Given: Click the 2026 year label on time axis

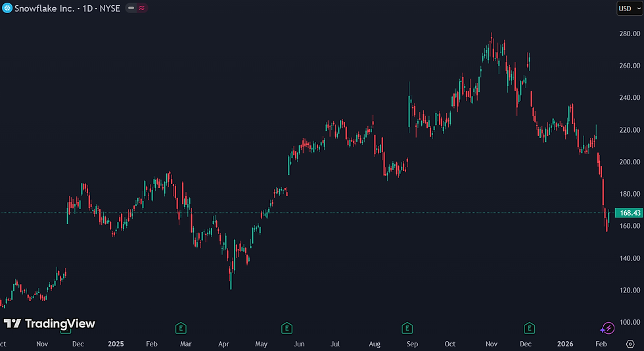Looking at the screenshot, I should coord(565,344).
